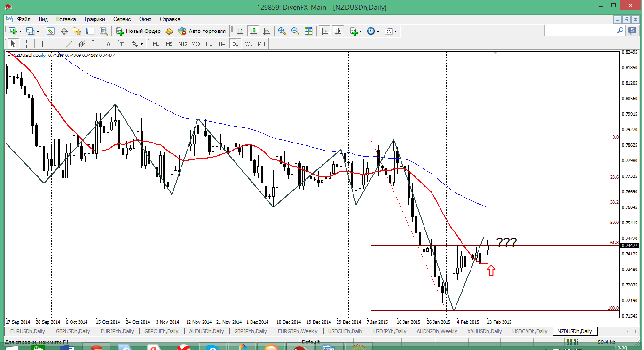Toggle chart shift button
Screen dimensions: 644x350
click(338, 31)
